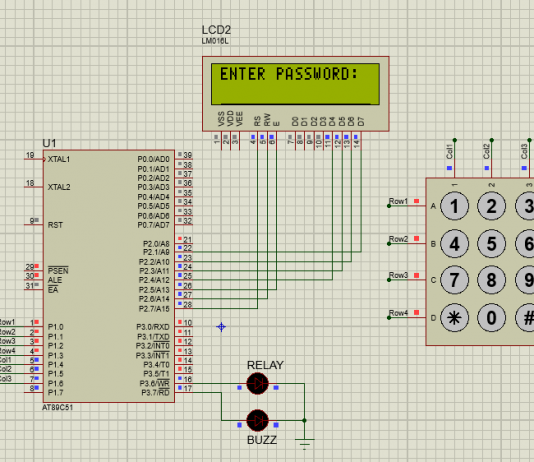Click keypad button 4
534x462 pixels.
click(454, 244)
